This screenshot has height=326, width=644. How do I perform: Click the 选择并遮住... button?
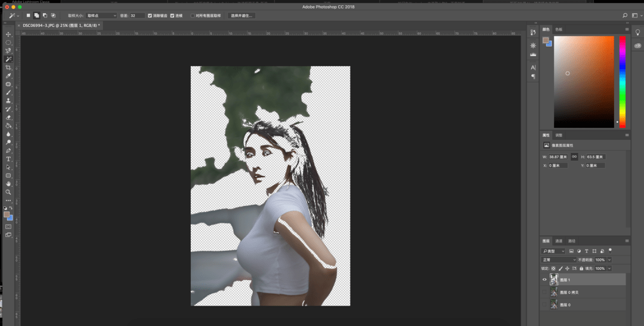pyautogui.click(x=241, y=15)
